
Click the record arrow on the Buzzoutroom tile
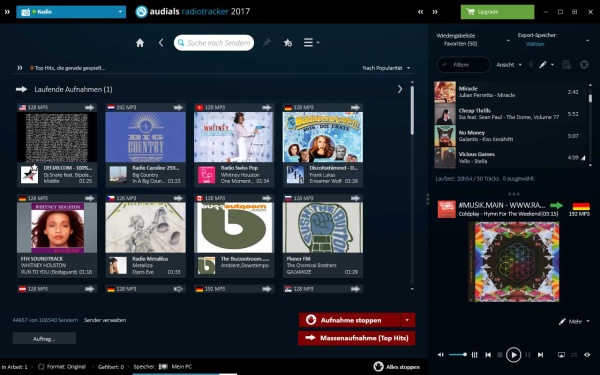[267, 198]
